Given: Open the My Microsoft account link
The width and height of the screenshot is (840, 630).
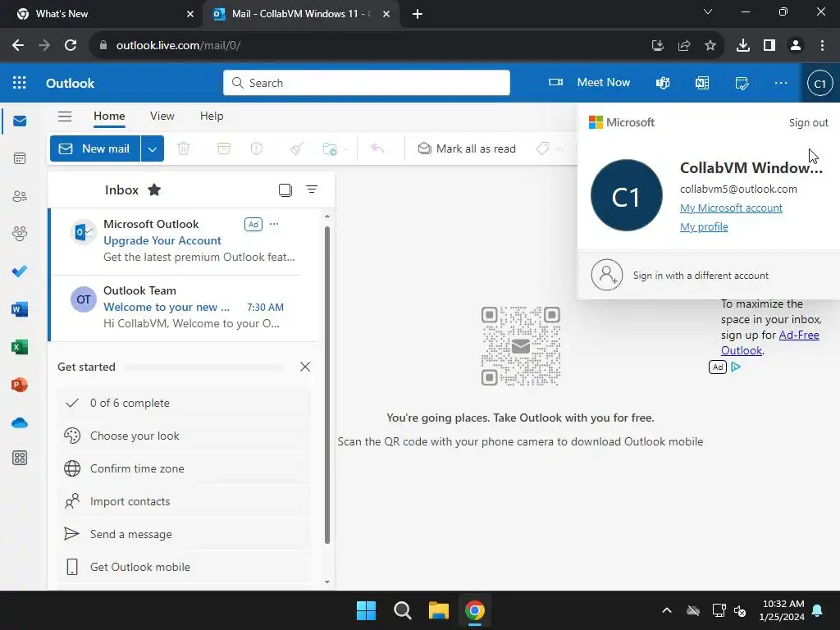Looking at the screenshot, I should point(731,208).
